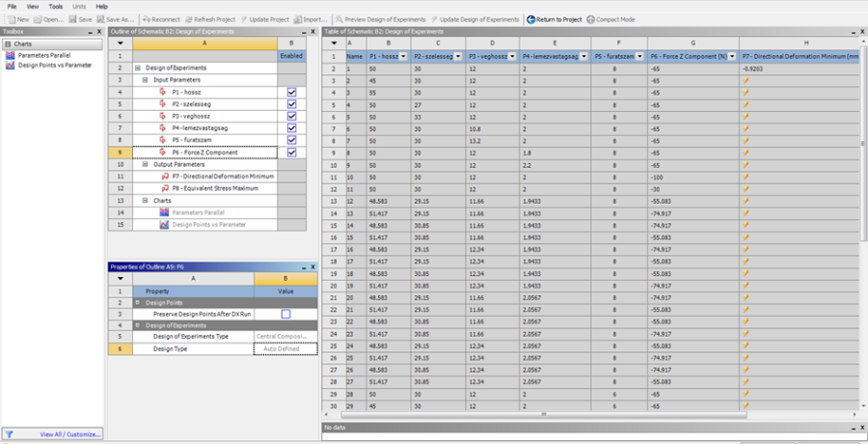Select Design Points vs Parameter Toolbox icon
This screenshot has width=868, height=444.
pos(10,66)
